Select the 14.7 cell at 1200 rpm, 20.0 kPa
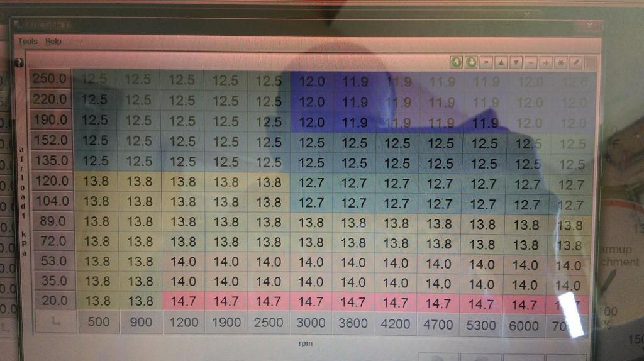This screenshot has width=644, height=361. coord(183,302)
